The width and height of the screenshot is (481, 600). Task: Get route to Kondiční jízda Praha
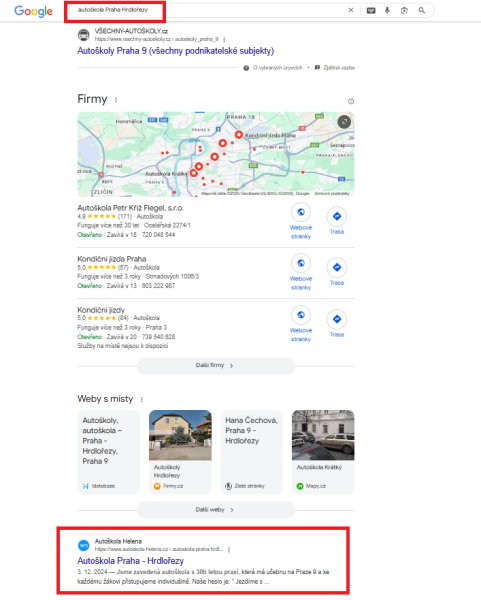click(337, 272)
